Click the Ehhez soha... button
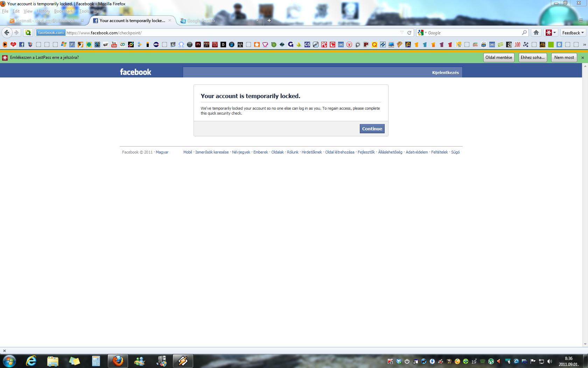 point(533,57)
